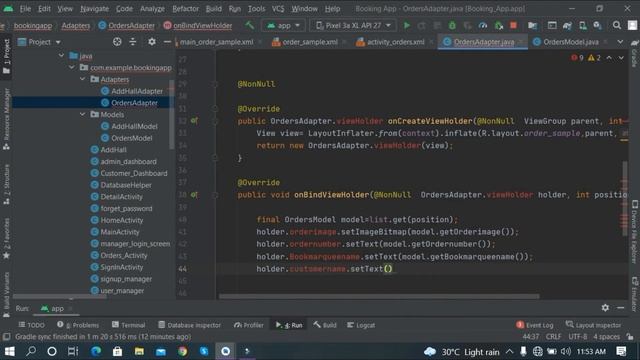Viewport: 640px width, 360px height.
Task: Open Project view selector dropdown
Action: point(40,42)
